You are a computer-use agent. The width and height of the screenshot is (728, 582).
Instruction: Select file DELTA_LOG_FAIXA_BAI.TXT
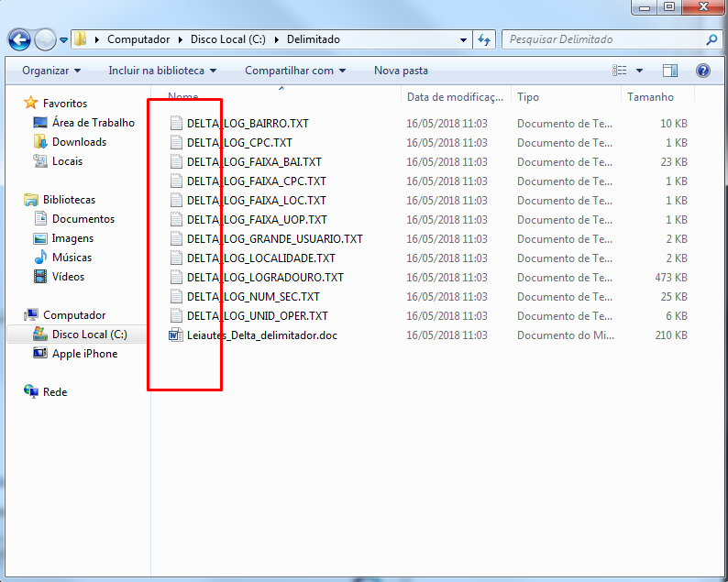(x=254, y=162)
